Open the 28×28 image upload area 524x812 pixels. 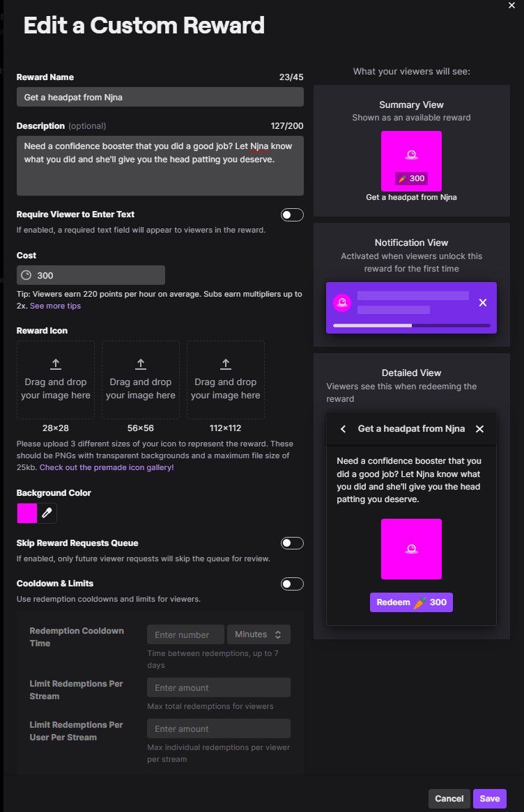(x=55, y=380)
